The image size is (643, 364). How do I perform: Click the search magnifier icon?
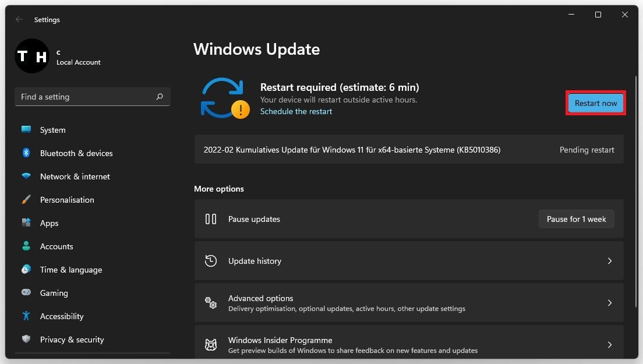(160, 97)
